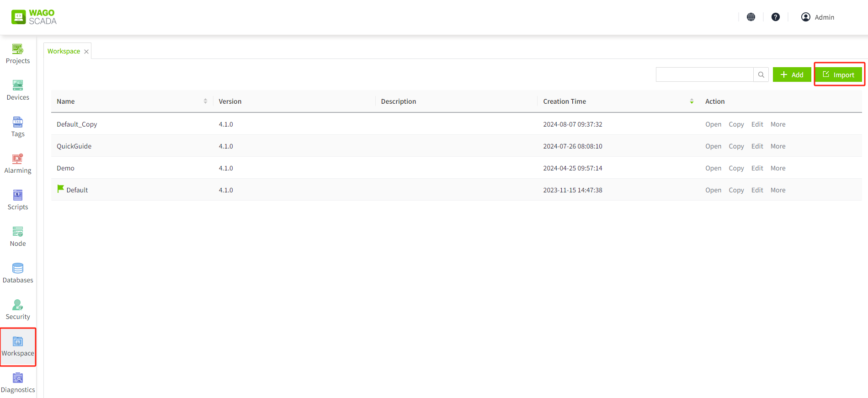This screenshot has height=398, width=868.
Task: Open the Databases section icon
Action: [18, 269]
